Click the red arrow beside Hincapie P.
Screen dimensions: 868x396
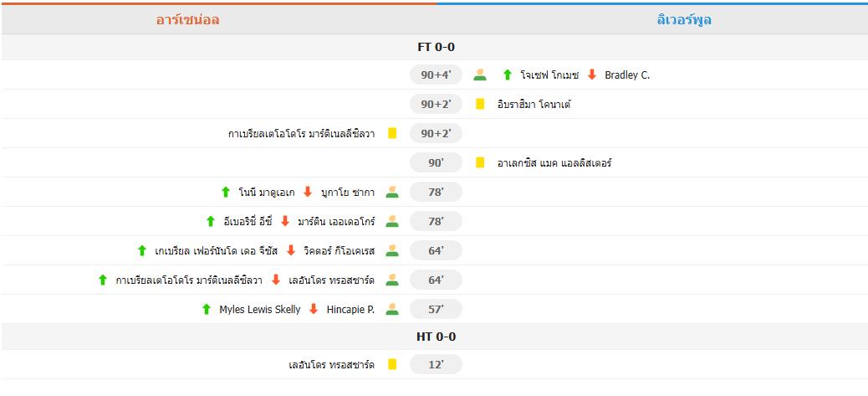point(314,310)
